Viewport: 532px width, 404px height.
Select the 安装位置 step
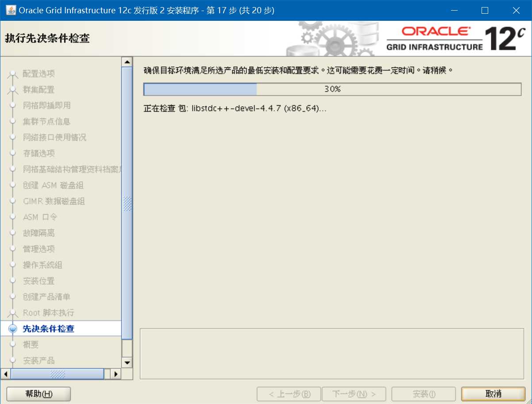pyautogui.click(x=39, y=281)
